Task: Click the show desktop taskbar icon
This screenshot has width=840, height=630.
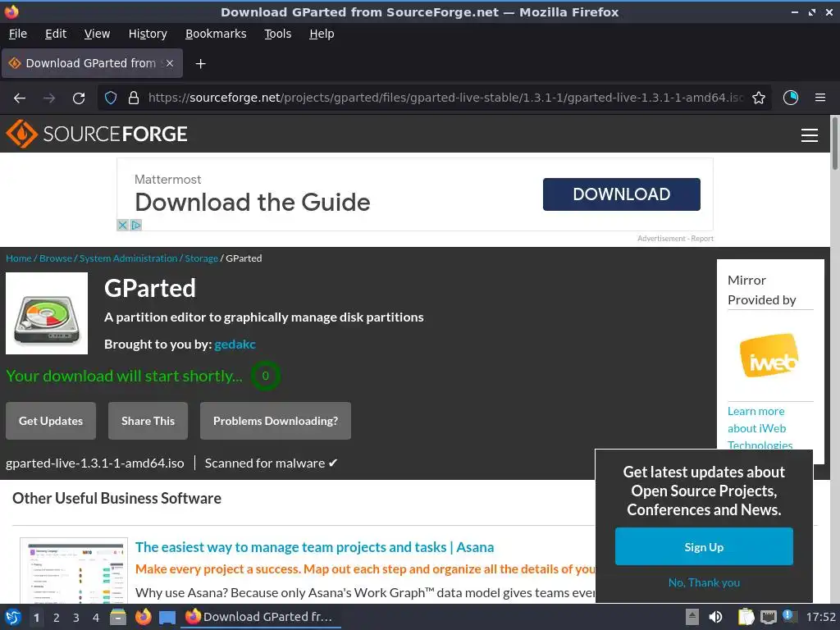Action: tap(167, 617)
